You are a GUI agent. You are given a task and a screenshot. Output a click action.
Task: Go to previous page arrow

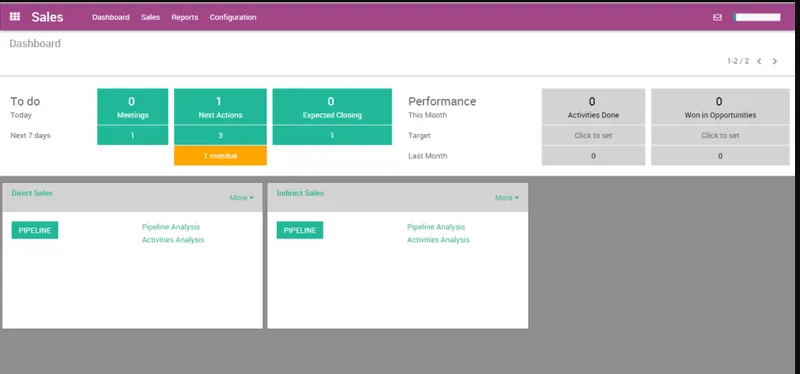coord(759,61)
